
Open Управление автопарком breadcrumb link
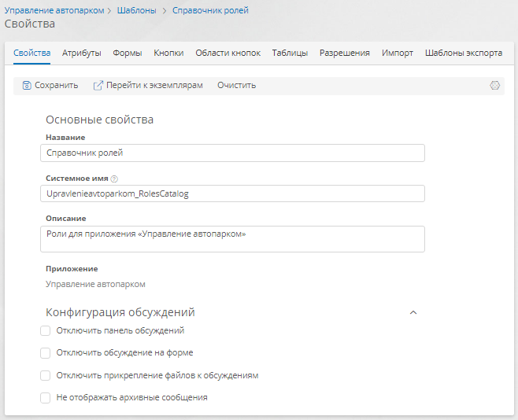point(54,10)
